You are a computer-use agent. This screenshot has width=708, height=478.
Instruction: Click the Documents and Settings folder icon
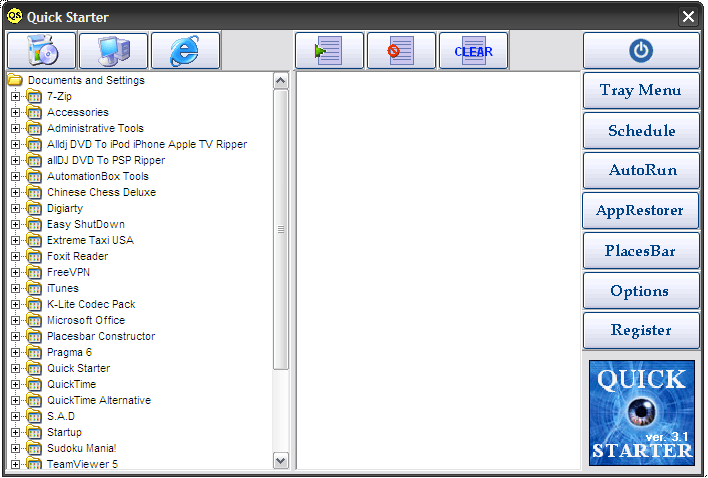click(x=15, y=80)
